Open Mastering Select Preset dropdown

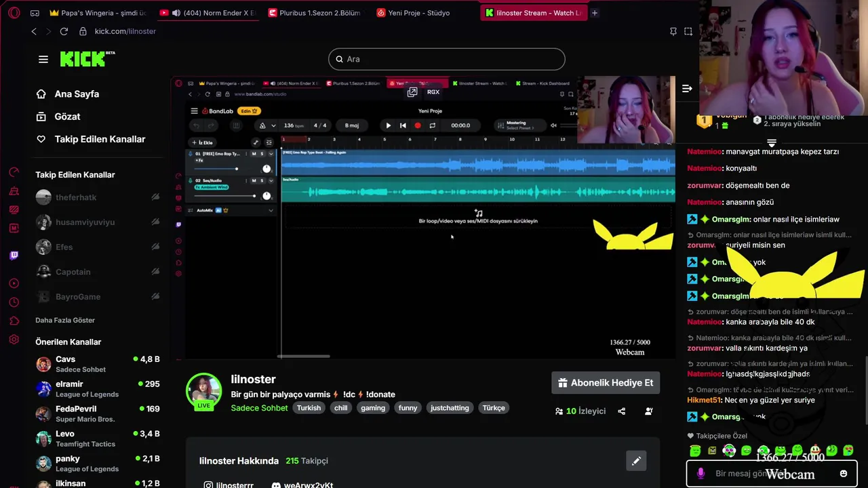point(519,125)
